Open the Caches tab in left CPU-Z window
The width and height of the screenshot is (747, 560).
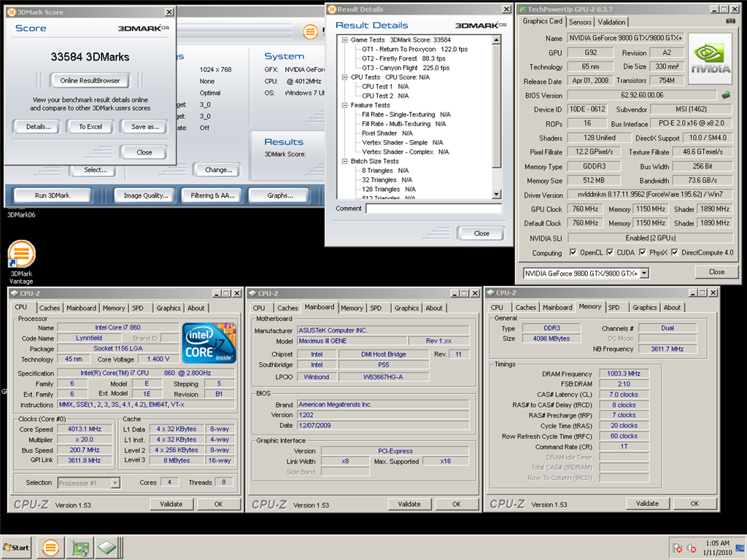point(50,308)
